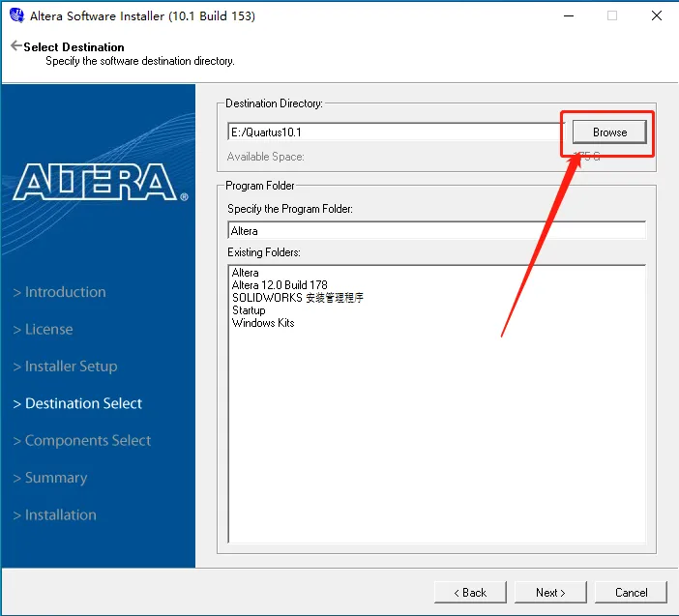679x616 pixels.
Task: Open the Installation step in sidebar
Action: tap(54, 514)
